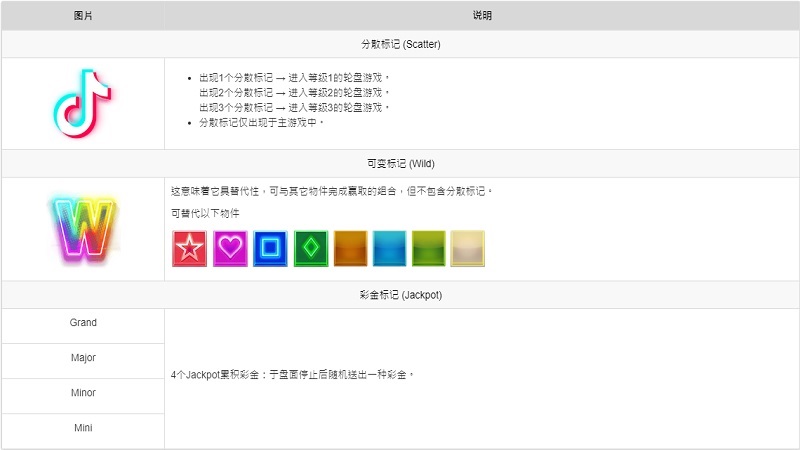Click the TikTok-style scatter symbol image

[x=83, y=103]
